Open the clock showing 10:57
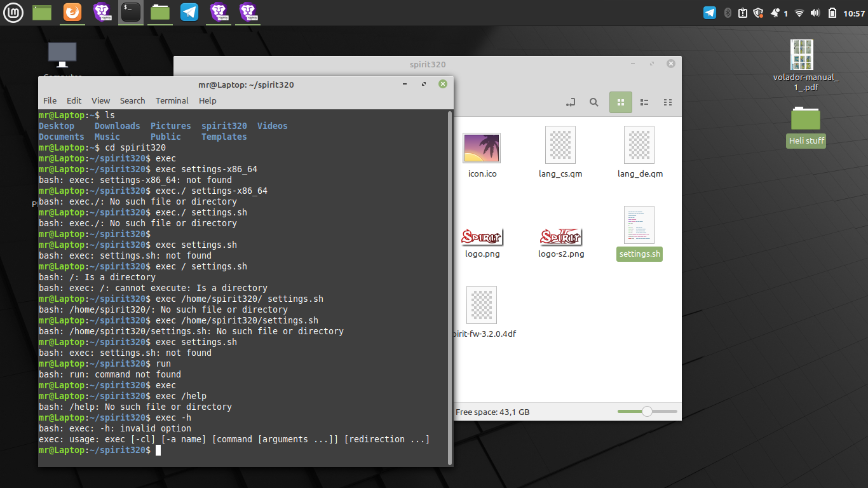Viewport: 868px width, 488px height. [854, 13]
